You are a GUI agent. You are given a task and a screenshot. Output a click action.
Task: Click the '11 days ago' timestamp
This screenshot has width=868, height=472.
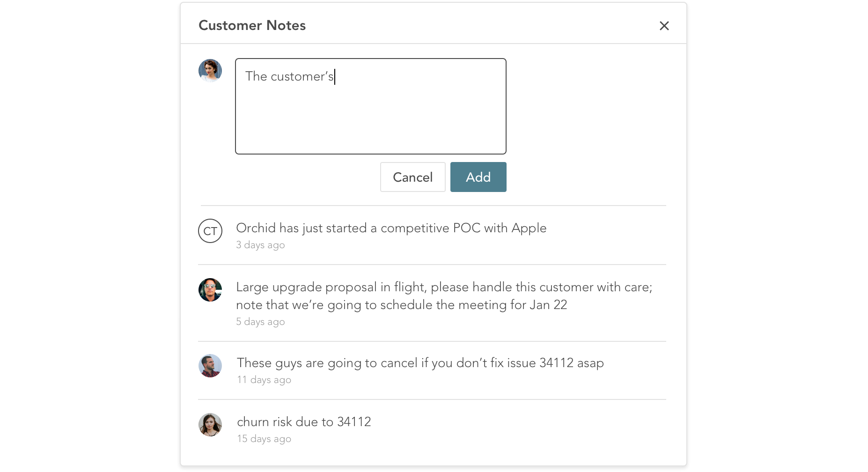pyautogui.click(x=264, y=380)
